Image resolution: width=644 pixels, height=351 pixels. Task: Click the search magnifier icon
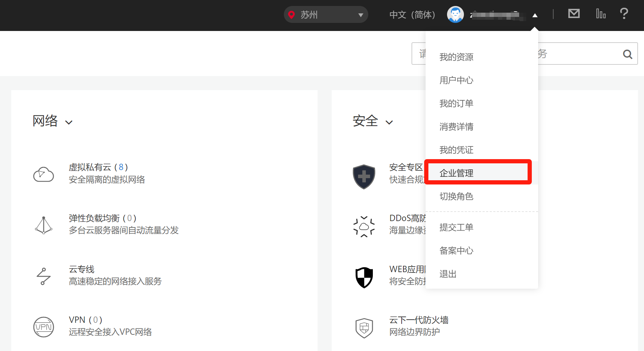click(627, 54)
